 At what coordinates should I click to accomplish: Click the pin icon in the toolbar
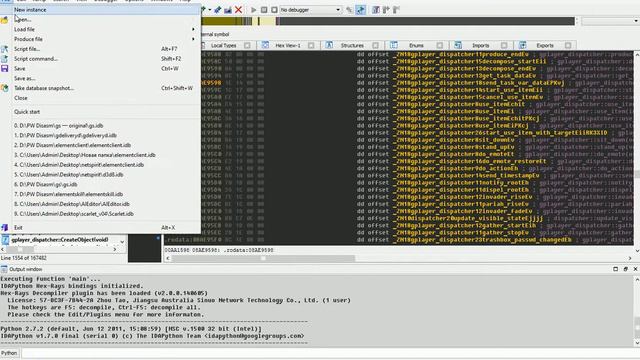tap(218, 10)
